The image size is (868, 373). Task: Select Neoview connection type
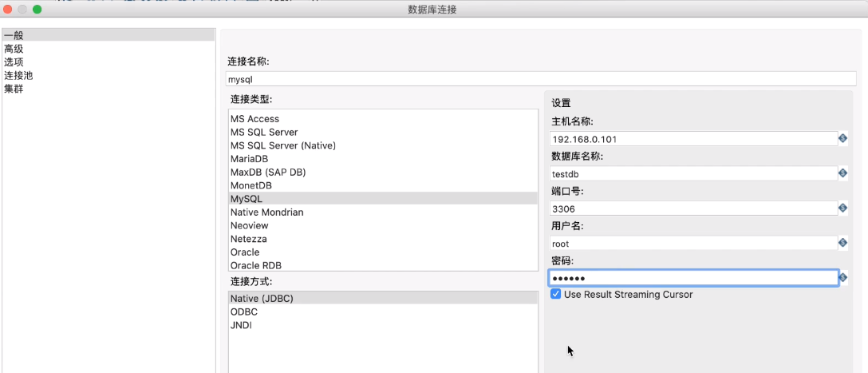(382, 225)
